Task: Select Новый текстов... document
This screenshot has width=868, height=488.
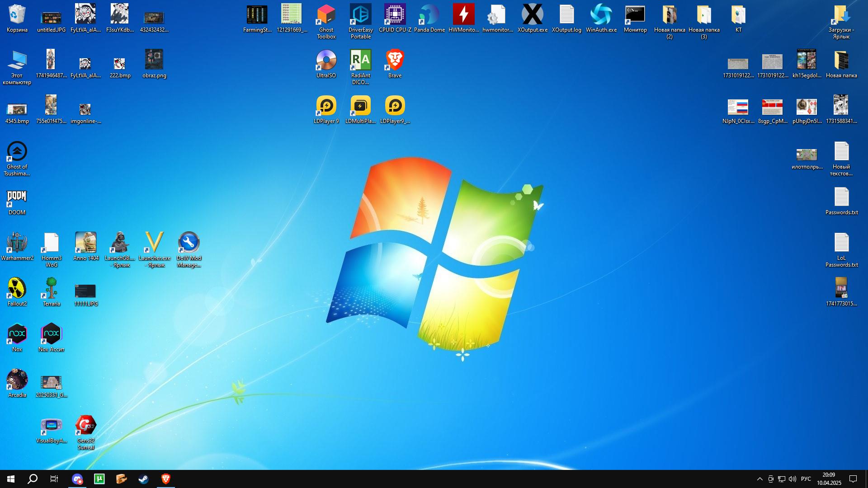Action: 841,159
